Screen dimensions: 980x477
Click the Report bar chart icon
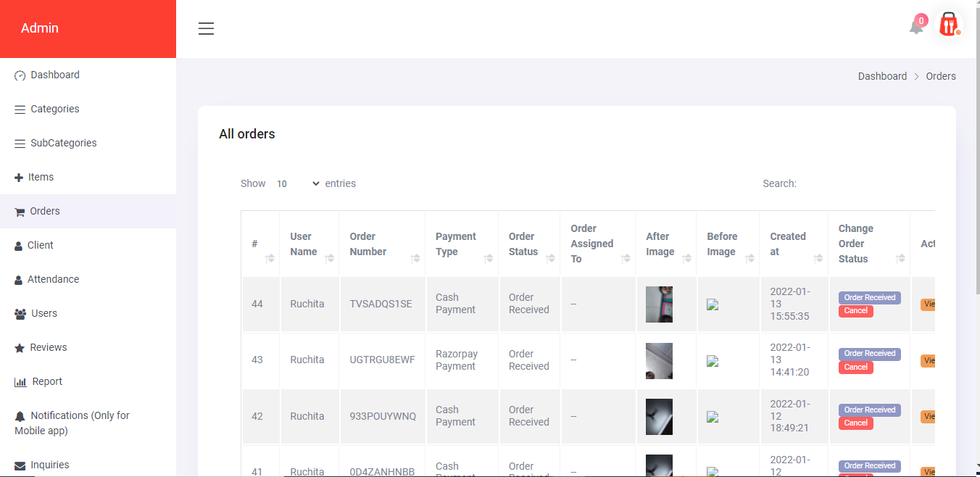pos(20,382)
